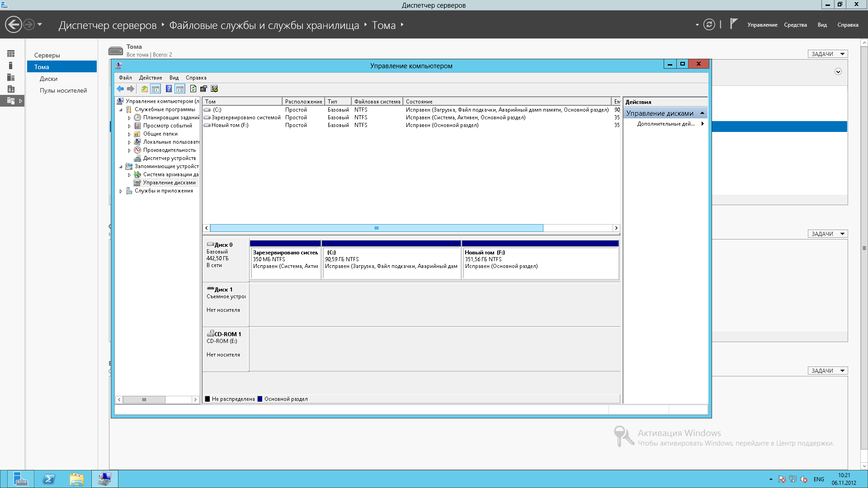Open the blue Help question mark icon
The height and width of the screenshot is (488, 868).
point(169,89)
